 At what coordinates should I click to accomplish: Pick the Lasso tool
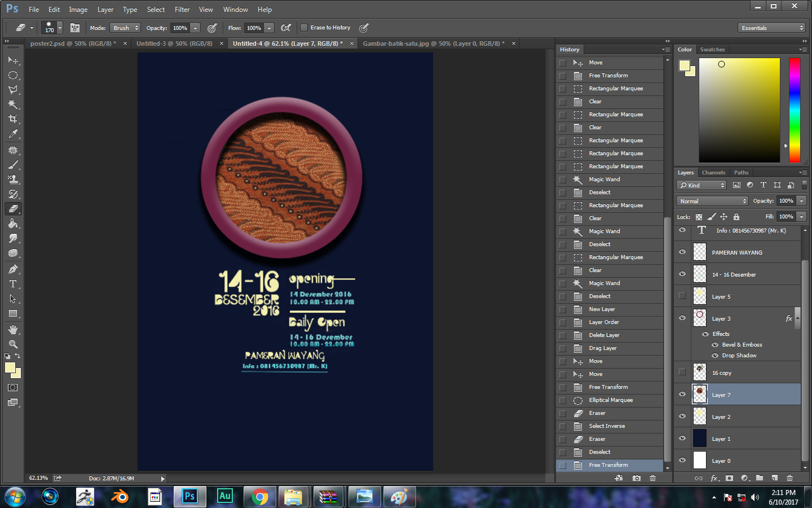14,90
